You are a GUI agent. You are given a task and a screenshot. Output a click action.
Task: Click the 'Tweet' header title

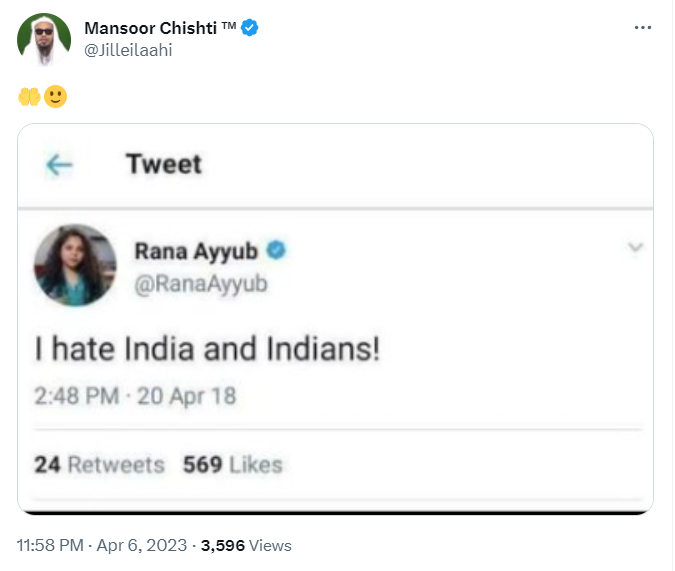(x=164, y=164)
